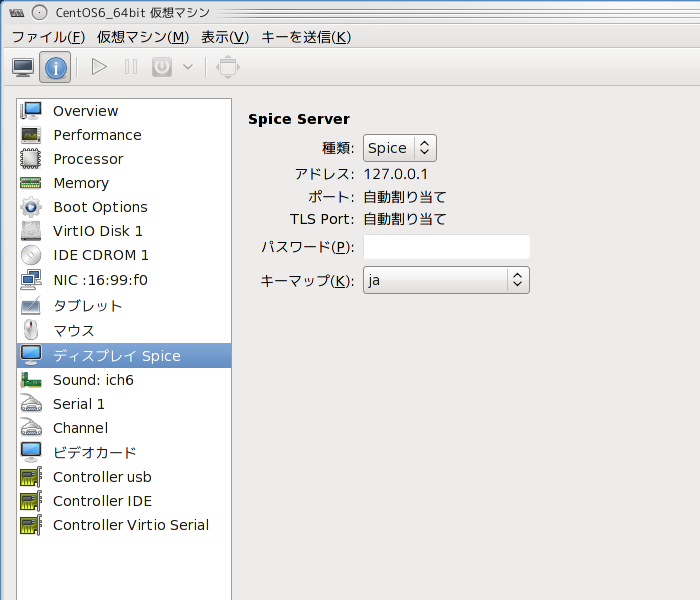700x600 pixels.
Task: Switch to the graphical console view icon
Action: click(23, 67)
